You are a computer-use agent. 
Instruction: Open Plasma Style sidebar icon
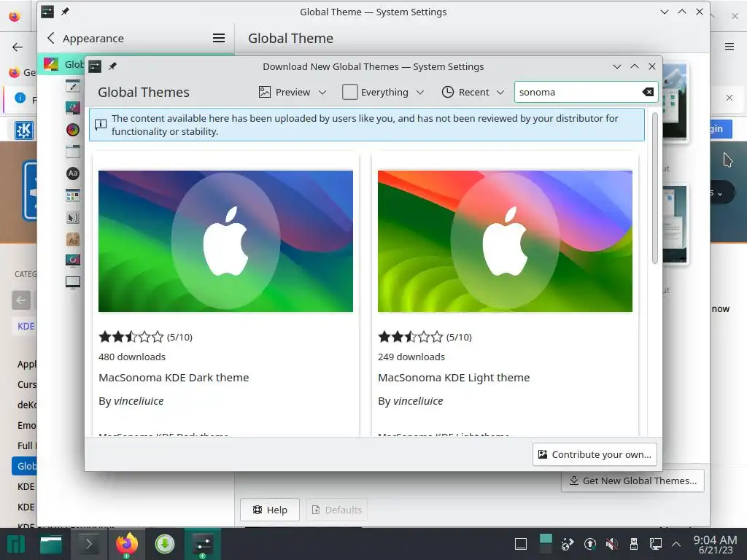(x=73, y=108)
